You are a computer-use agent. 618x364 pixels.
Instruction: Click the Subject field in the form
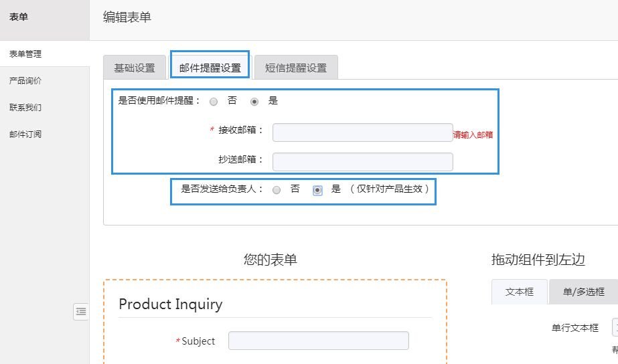318,341
